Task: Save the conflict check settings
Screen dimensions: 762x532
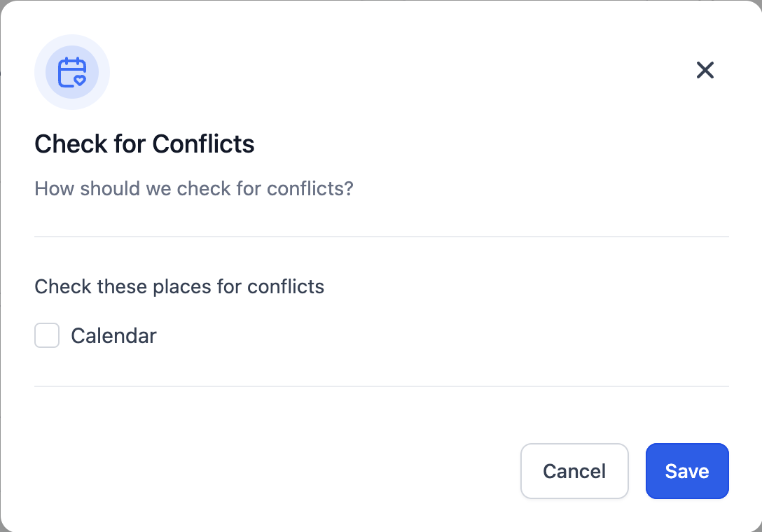Action: click(x=686, y=471)
